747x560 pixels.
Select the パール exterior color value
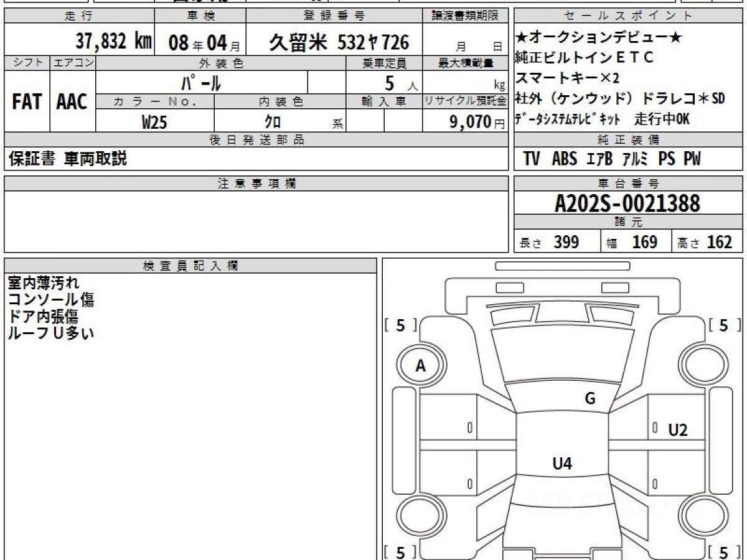tap(201, 82)
